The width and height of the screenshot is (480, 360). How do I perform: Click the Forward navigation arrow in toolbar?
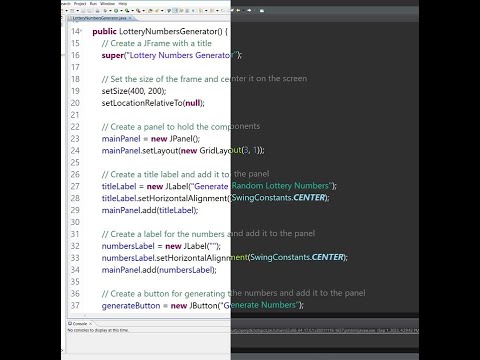tap(249, 11)
